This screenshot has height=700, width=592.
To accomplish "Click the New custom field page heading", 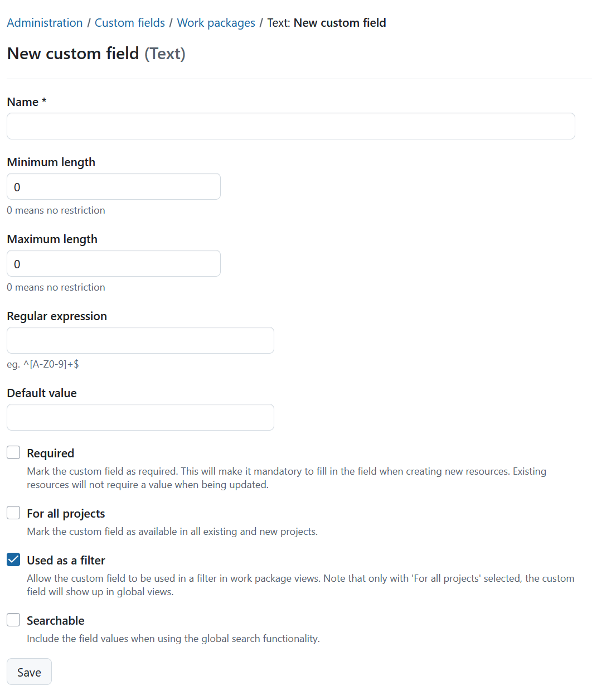I will pos(73,53).
